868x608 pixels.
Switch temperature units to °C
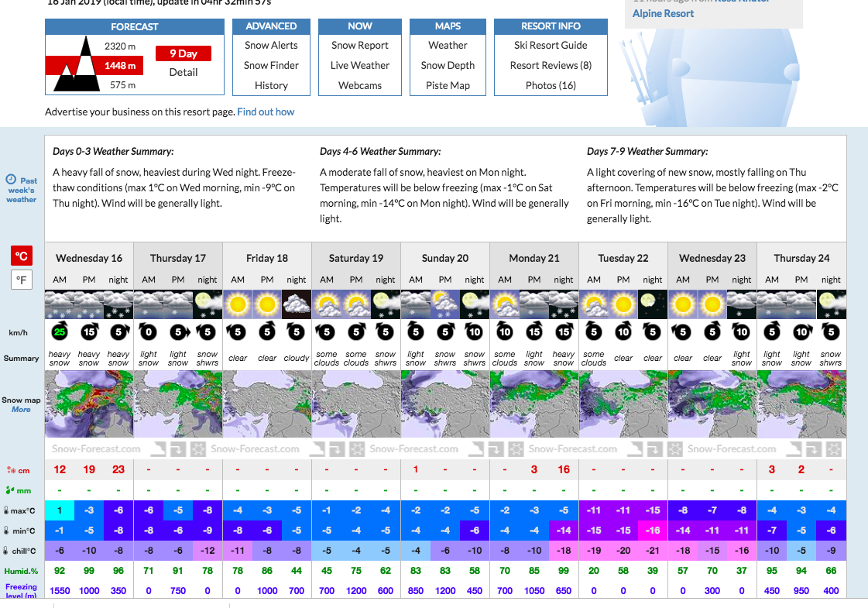pyautogui.click(x=22, y=256)
